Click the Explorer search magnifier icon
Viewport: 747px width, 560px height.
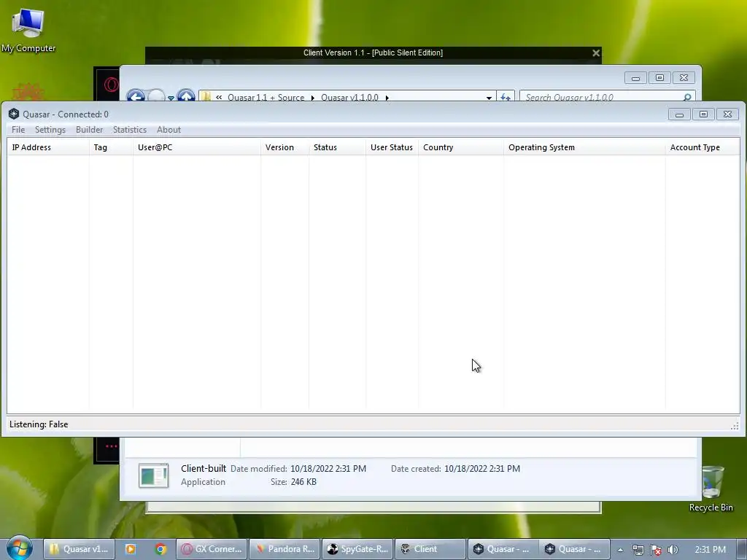[687, 97]
